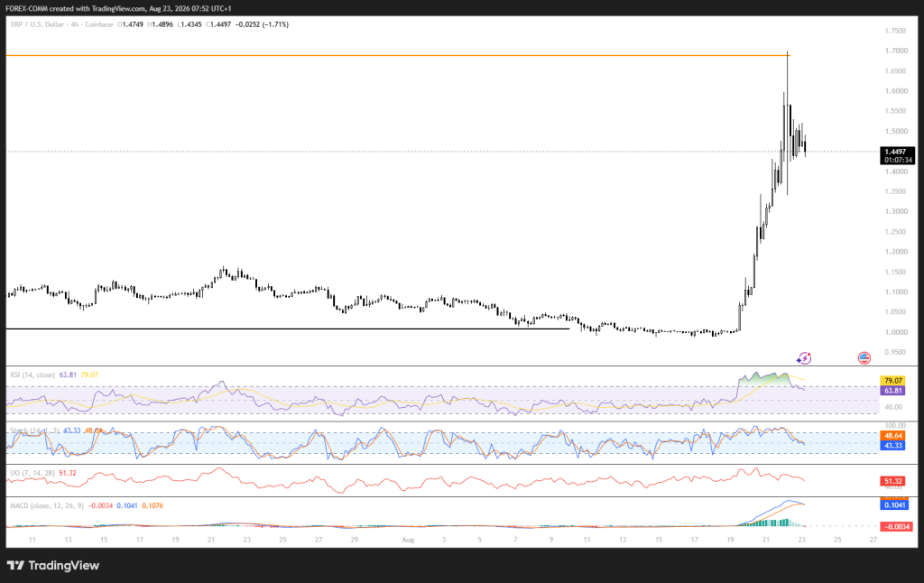This screenshot has width=924, height=583.
Task: Click the low price value 1.4345
Action: click(x=191, y=24)
